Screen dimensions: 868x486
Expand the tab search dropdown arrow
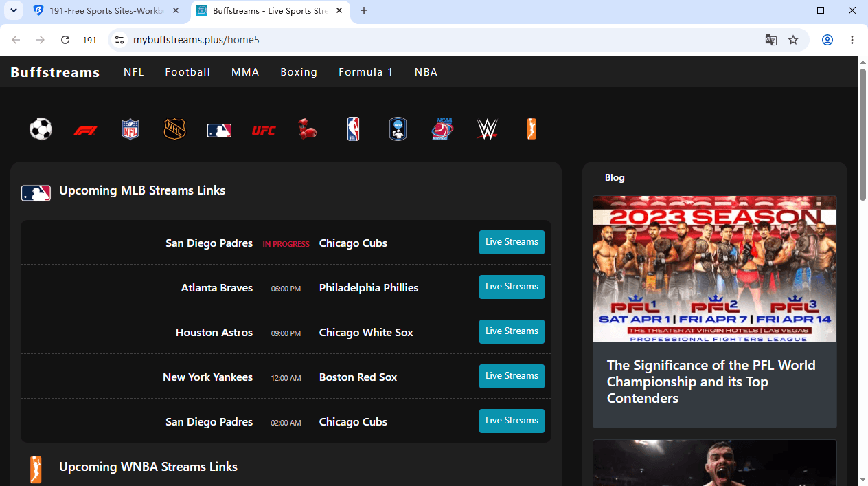tap(13, 10)
